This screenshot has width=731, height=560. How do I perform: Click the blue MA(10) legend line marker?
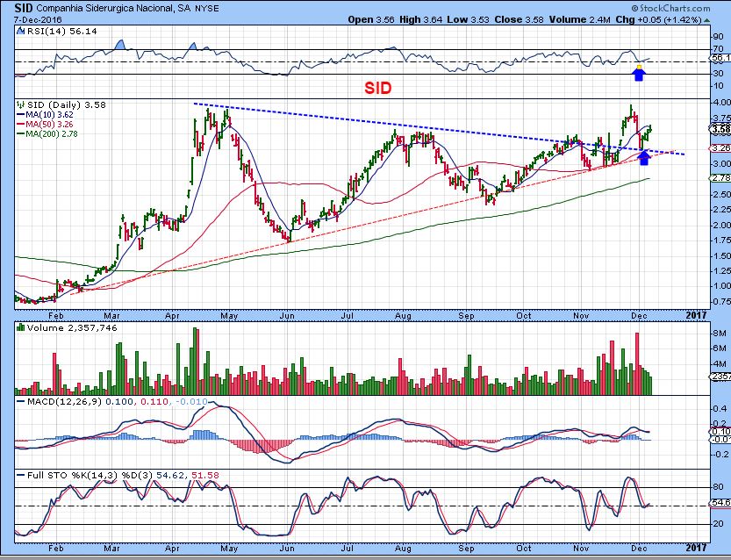click(20, 115)
